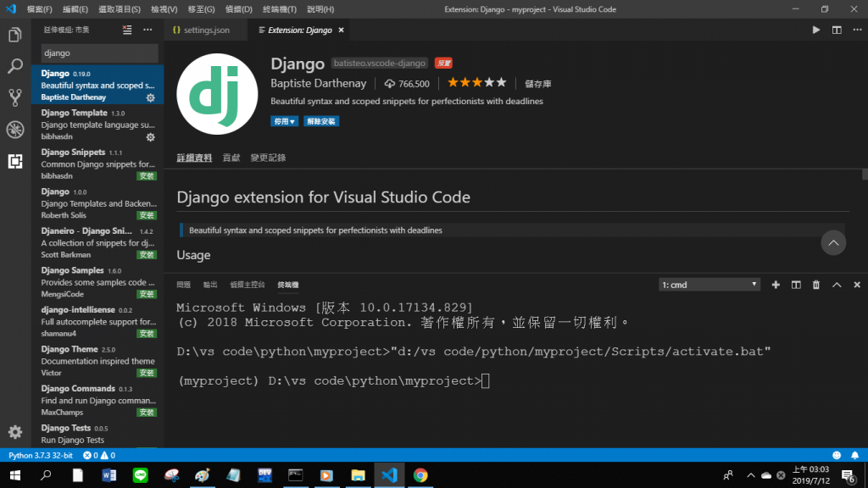The image size is (868, 488).
Task: Open the 1: cmd terminal selector dropdown
Action: [x=709, y=285]
